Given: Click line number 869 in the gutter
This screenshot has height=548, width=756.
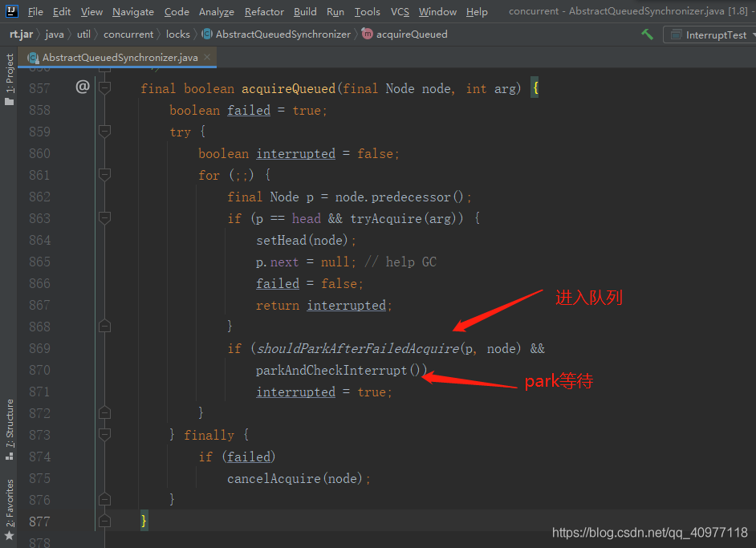Looking at the screenshot, I should [x=39, y=348].
